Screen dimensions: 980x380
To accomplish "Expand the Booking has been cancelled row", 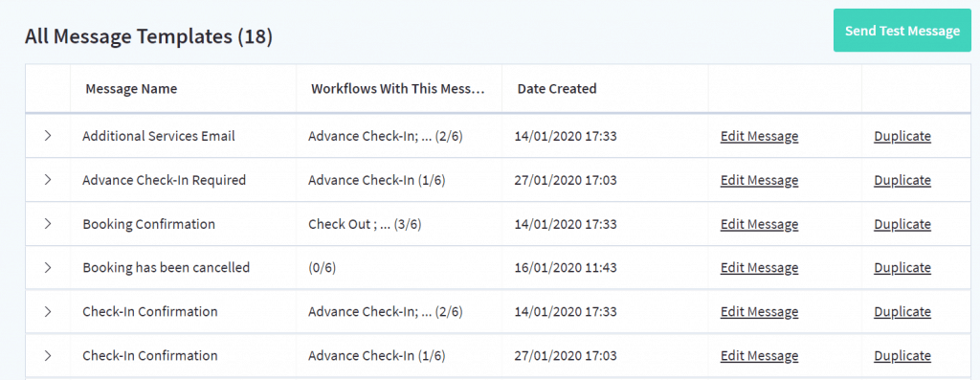I will [48, 267].
